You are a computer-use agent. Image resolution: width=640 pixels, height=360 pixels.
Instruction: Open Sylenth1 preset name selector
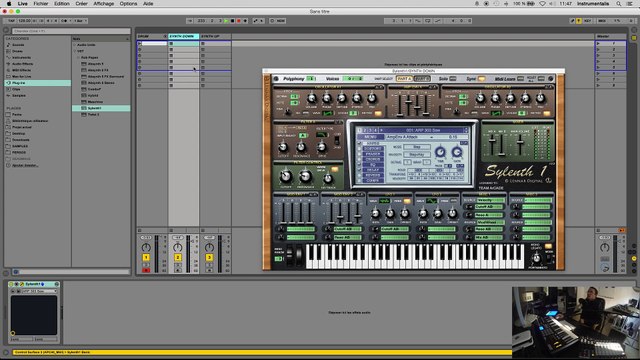[423, 130]
